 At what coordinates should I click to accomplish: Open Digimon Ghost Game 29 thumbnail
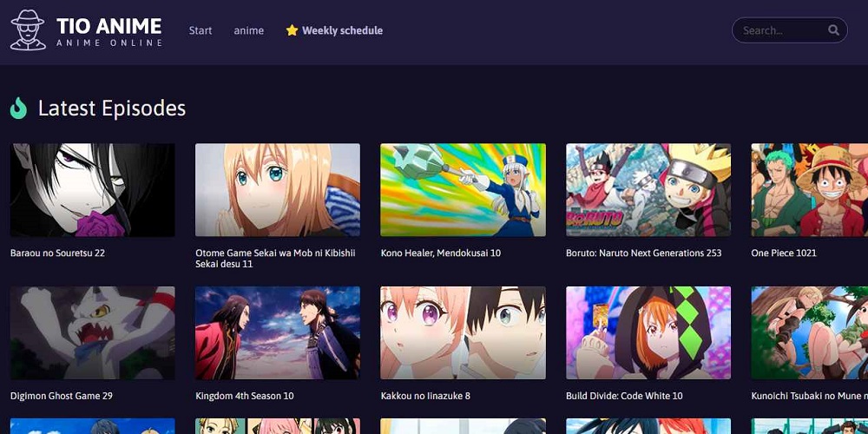(93, 332)
